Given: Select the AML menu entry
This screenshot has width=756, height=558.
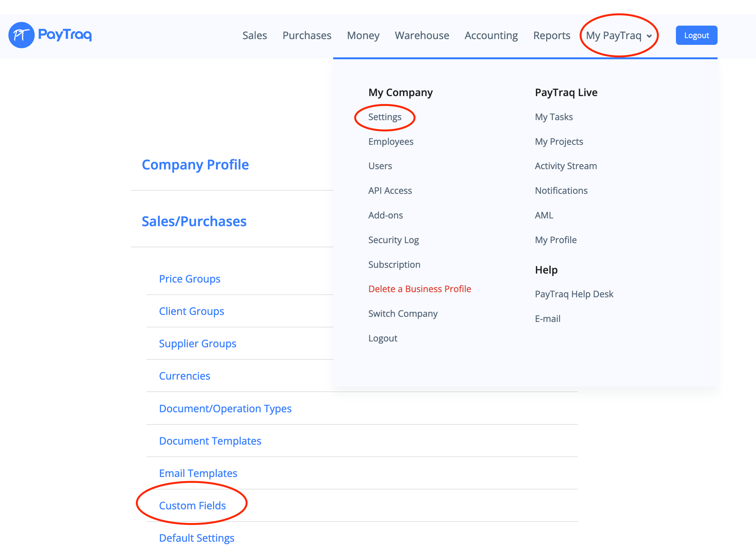Looking at the screenshot, I should (544, 215).
